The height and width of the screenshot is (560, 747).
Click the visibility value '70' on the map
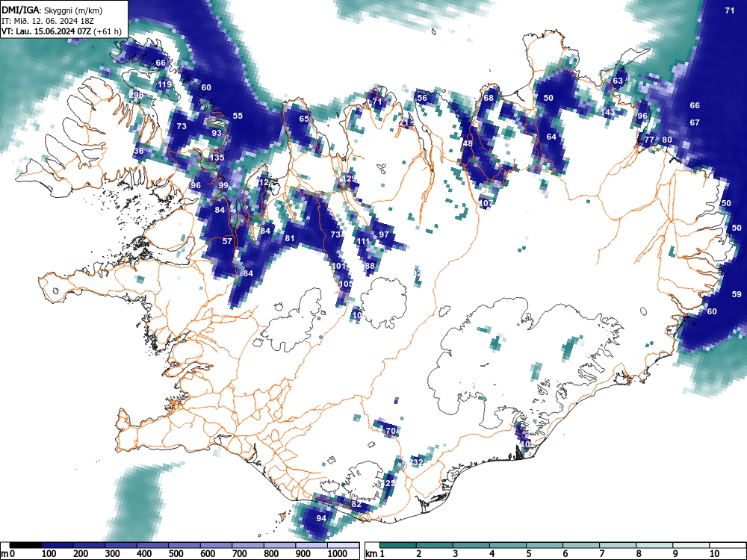click(391, 431)
